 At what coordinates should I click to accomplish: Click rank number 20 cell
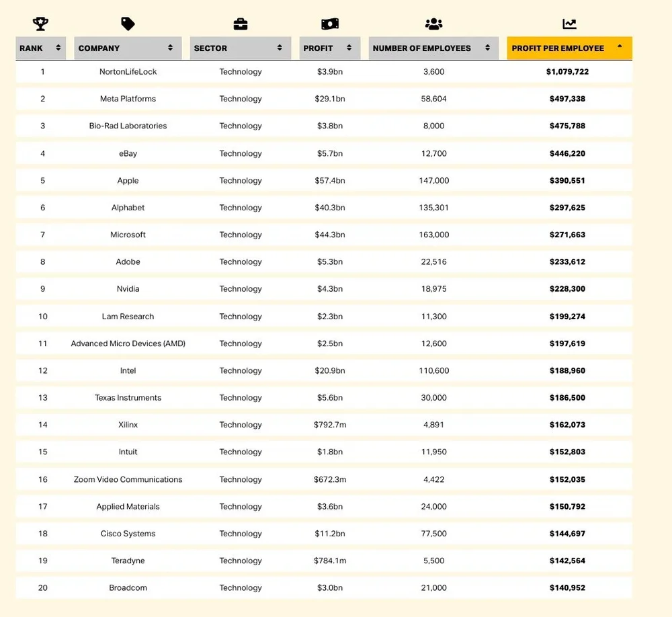(x=43, y=587)
